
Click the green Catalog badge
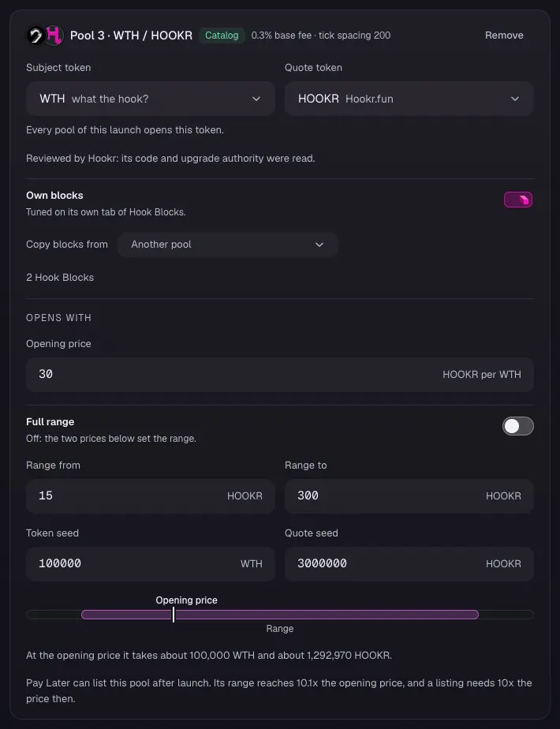pyautogui.click(x=222, y=36)
